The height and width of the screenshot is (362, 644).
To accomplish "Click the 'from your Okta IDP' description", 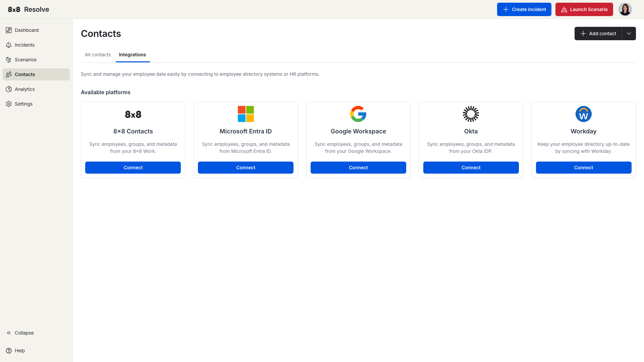I will click(x=471, y=151).
